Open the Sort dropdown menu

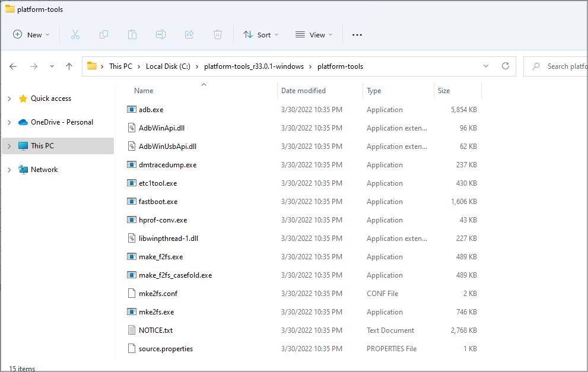coord(260,34)
